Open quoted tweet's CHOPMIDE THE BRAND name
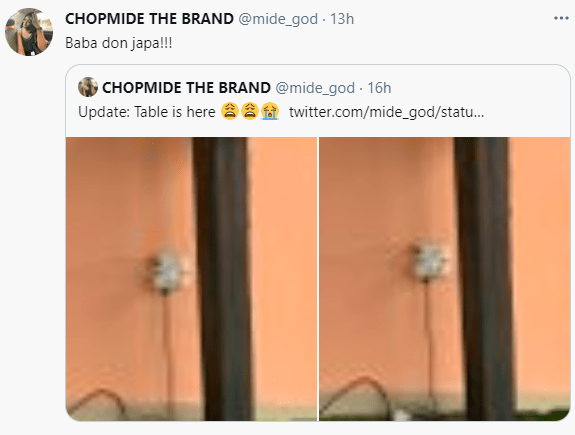Screen dimensions: 575x435 tap(186, 88)
